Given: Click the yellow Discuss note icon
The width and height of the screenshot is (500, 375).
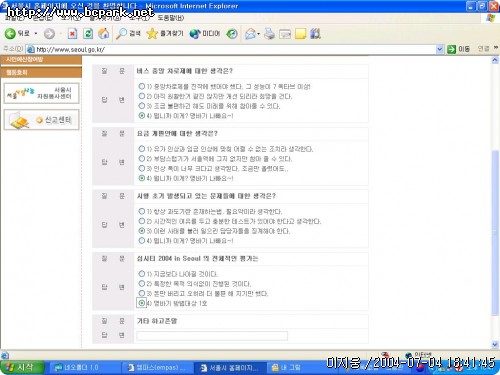Looking at the screenshot, I should click(301, 34).
